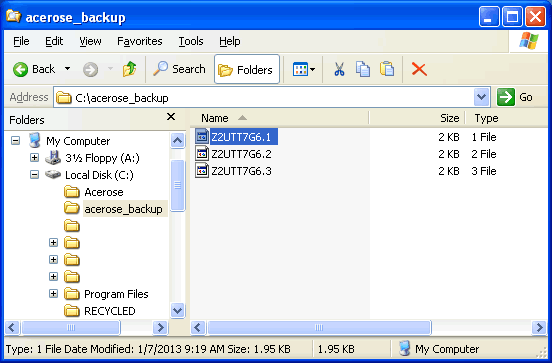Viewport: 552px width, 363px height.
Task: Click the floppy drive icon
Action: point(53,157)
